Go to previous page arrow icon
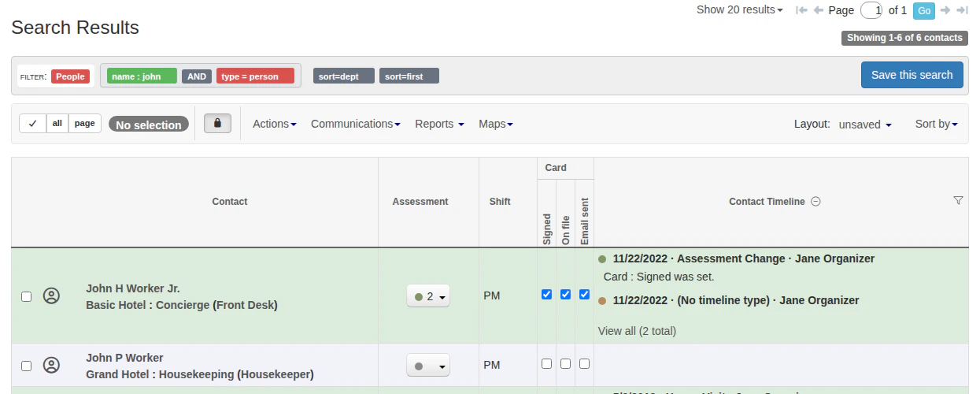Screen dimensions: 980x394 819,10
